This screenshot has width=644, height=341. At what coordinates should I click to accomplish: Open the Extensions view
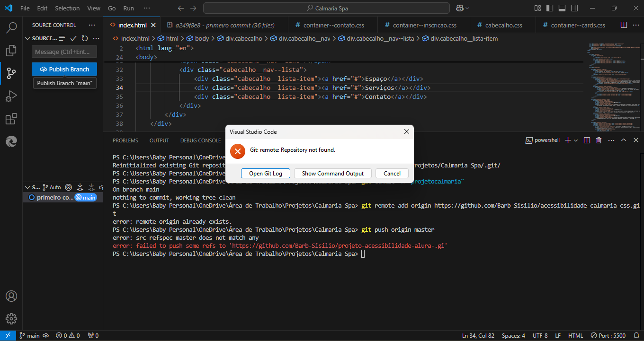point(11,119)
